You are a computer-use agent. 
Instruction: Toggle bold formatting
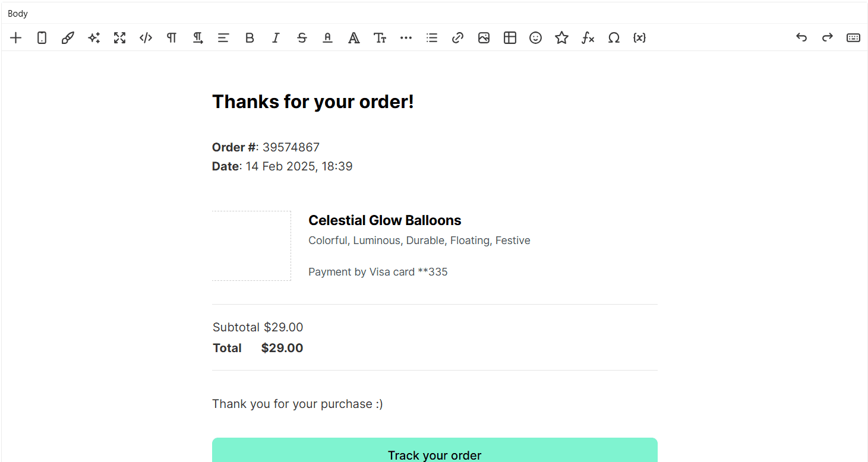[x=250, y=38]
